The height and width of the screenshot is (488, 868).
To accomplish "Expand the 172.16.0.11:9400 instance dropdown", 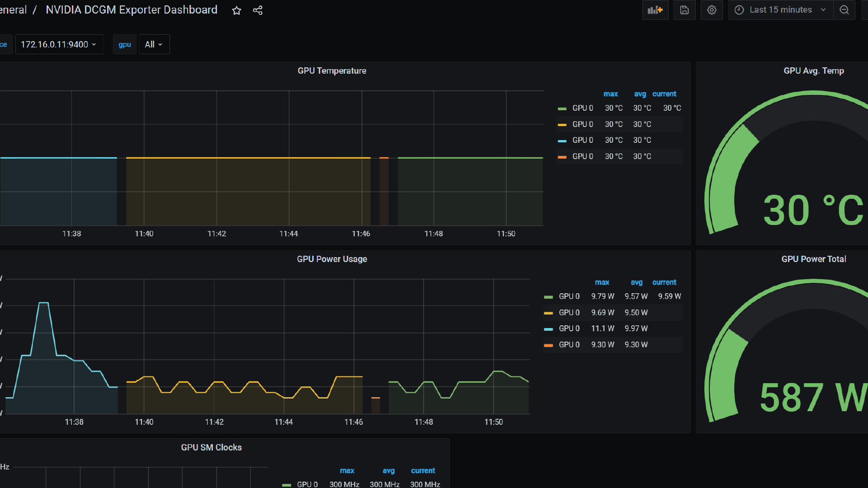I will tap(59, 44).
